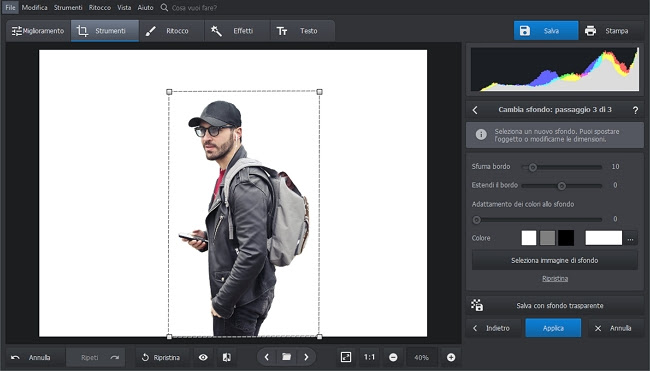
Task: Choose the black color swatch
Action: tap(566, 238)
